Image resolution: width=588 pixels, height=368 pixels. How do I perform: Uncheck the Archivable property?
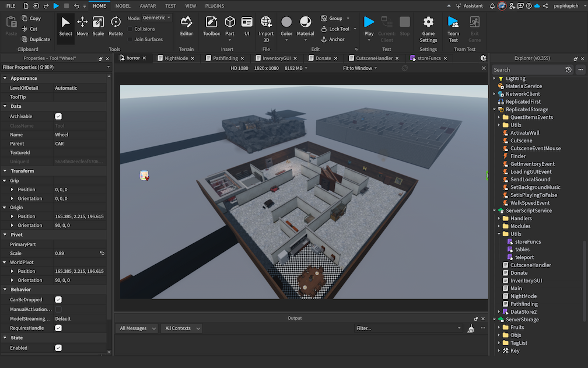(x=58, y=117)
